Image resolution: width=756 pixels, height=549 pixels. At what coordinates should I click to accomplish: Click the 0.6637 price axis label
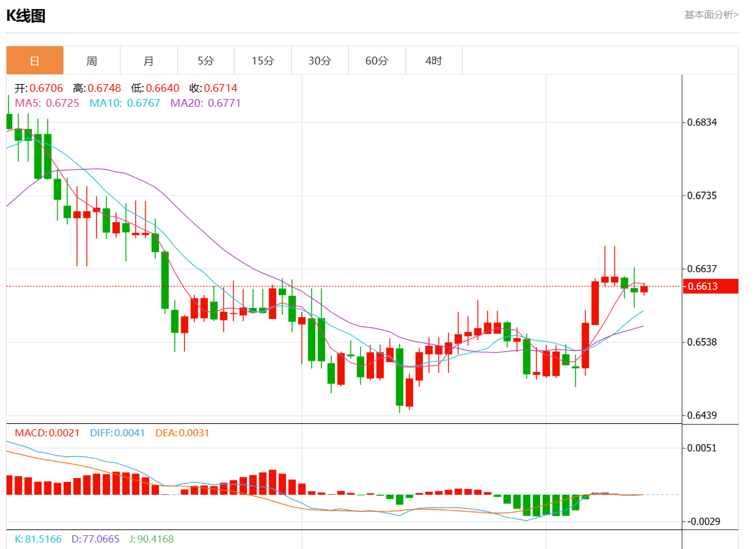(702, 269)
